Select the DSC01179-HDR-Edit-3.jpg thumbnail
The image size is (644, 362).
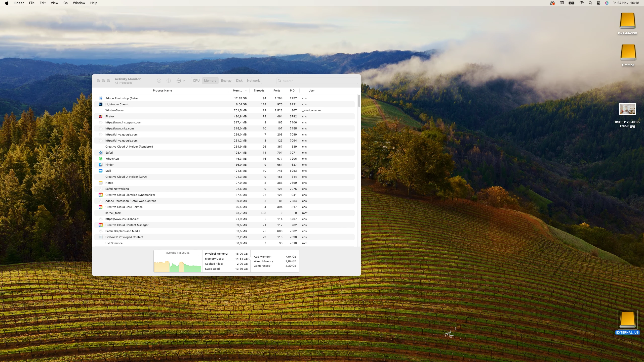[627, 109]
